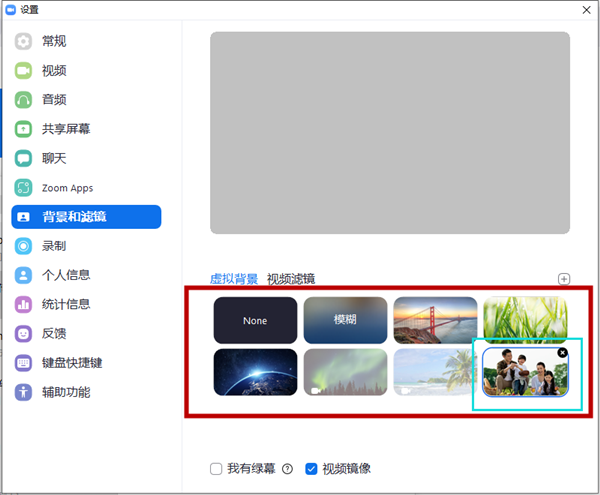Open Zoom Apps settings
600x495 pixels.
pos(67,188)
